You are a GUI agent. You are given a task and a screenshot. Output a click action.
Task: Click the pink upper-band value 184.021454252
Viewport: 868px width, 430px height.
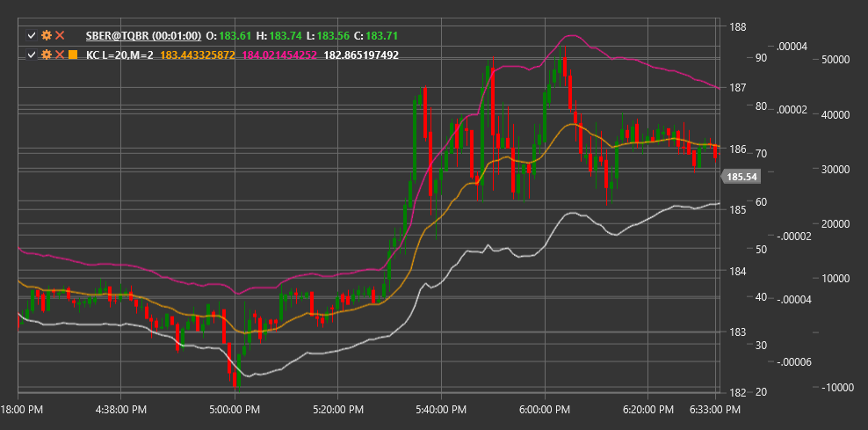(x=279, y=55)
